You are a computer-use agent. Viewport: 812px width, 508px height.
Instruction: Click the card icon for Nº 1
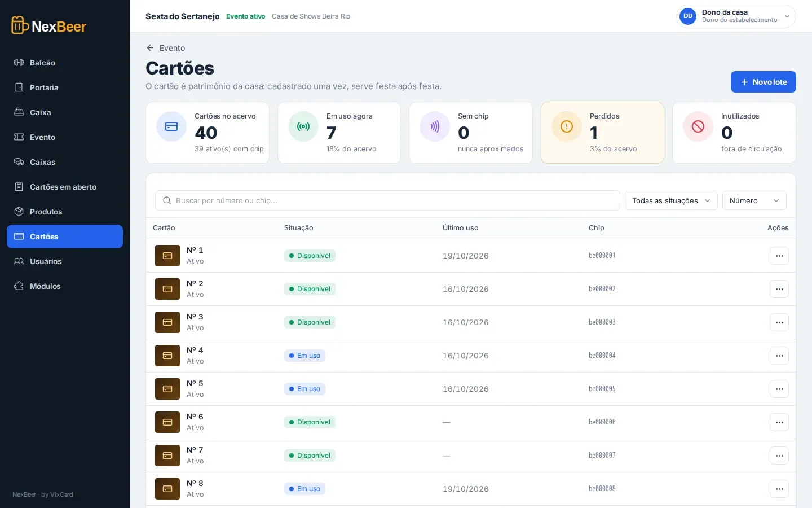click(167, 256)
